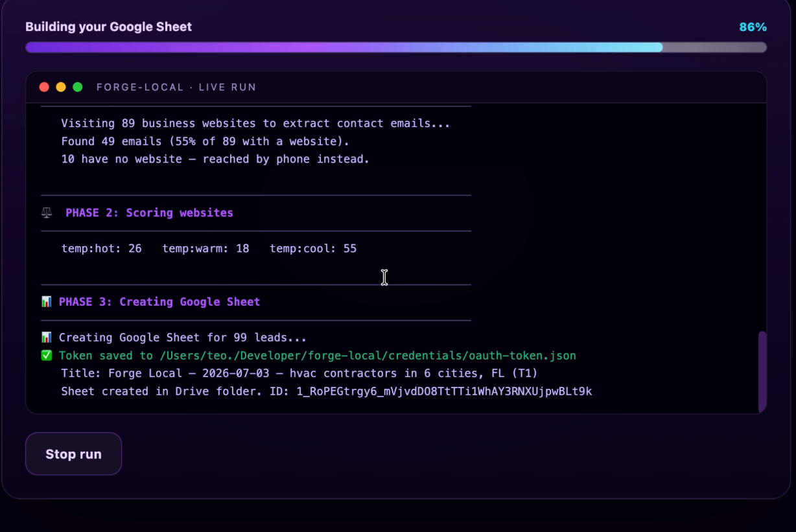Click the temp:hot: 26 value
796x532 pixels.
[x=102, y=248]
